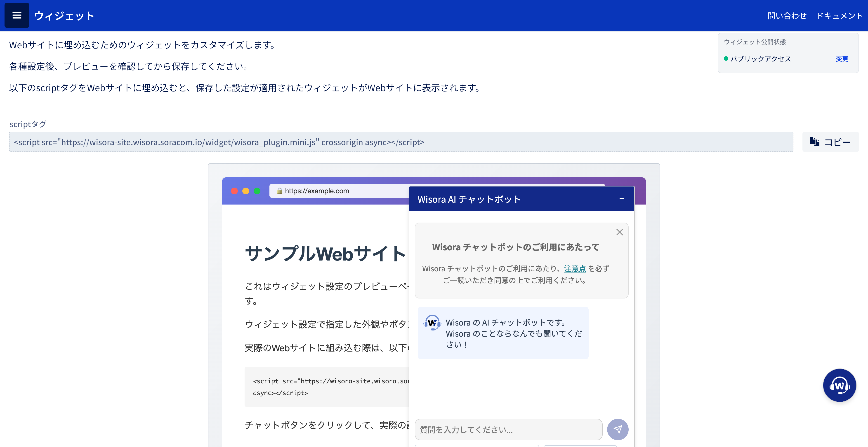
Task: Click the コピー copy button
Action: click(x=830, y=142)
